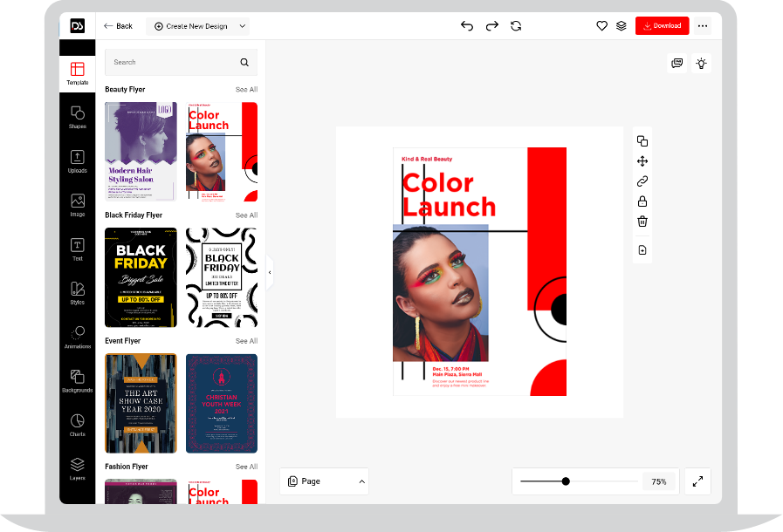Click the move arrows icon
The image size is (783, 532).
click(x=642, y=161)
